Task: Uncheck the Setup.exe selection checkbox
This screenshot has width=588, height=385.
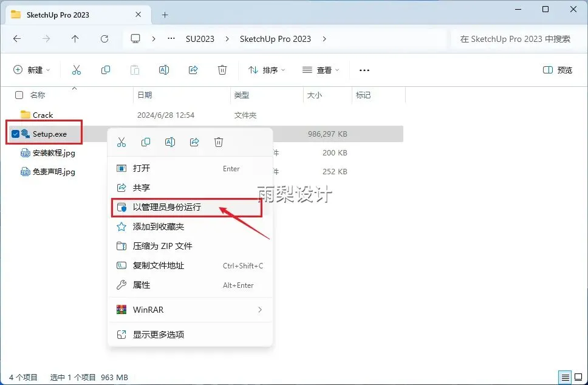Action: 15,134
